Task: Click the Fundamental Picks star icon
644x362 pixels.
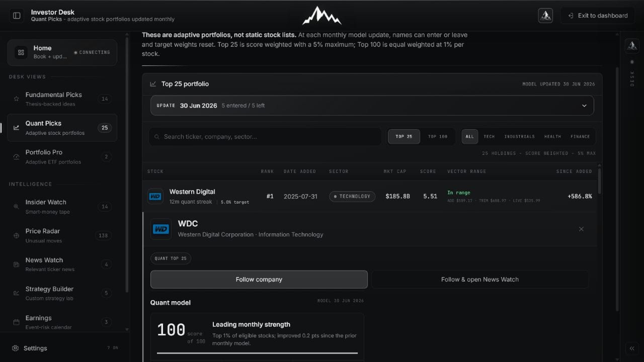Action: click(x=16, y=99)
